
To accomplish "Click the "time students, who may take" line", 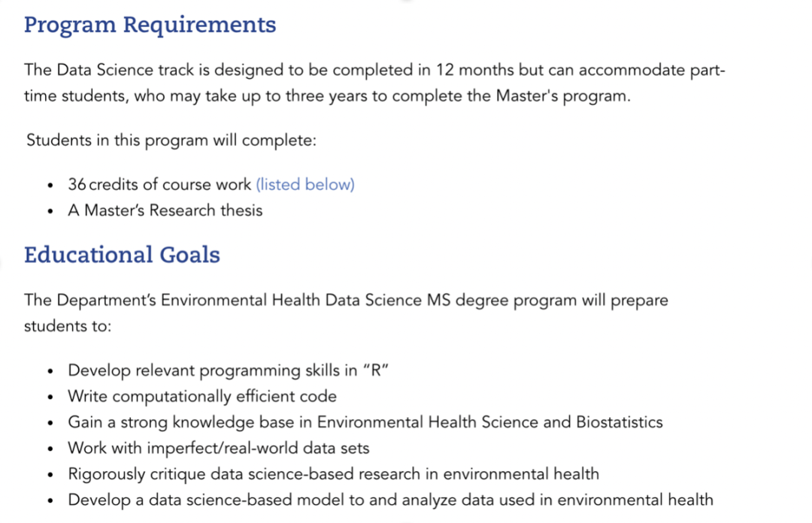I will point(327,96).
